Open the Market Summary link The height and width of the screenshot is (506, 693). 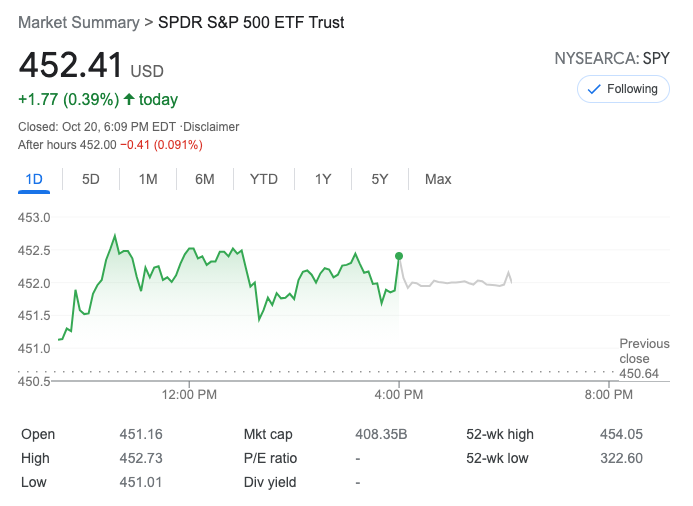[x=77, y=22]
